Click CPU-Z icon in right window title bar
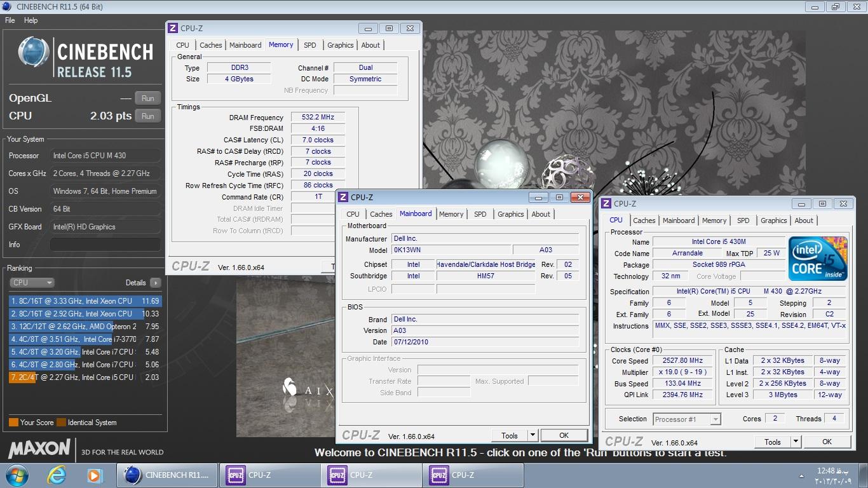868x488 pixels. click(x=606, y=203)
